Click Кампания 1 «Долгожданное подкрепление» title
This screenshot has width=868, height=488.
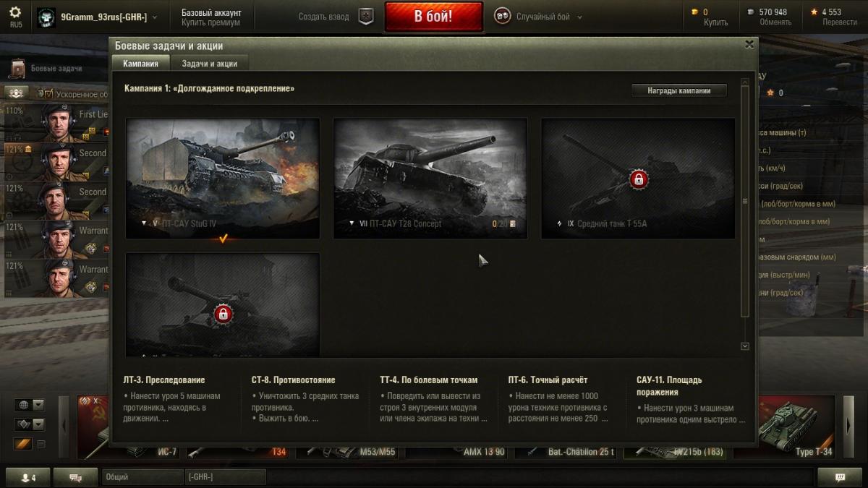210,89
